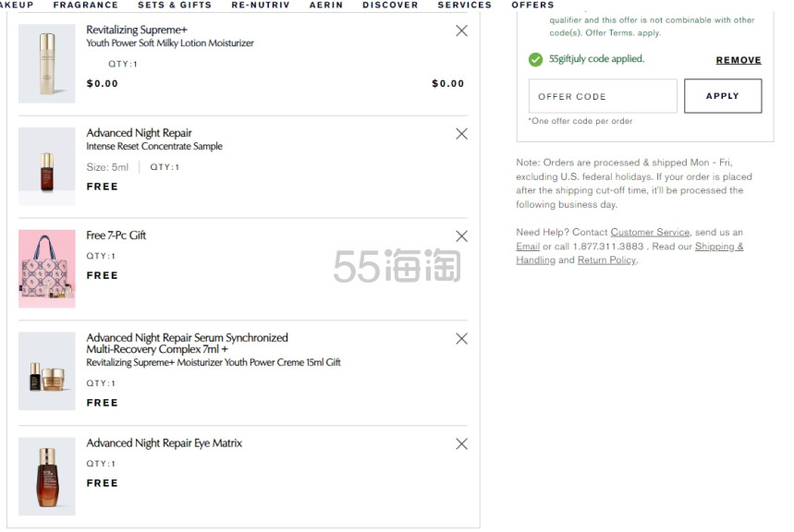
Task: Open the Offers menu
Action: [532, 5]
